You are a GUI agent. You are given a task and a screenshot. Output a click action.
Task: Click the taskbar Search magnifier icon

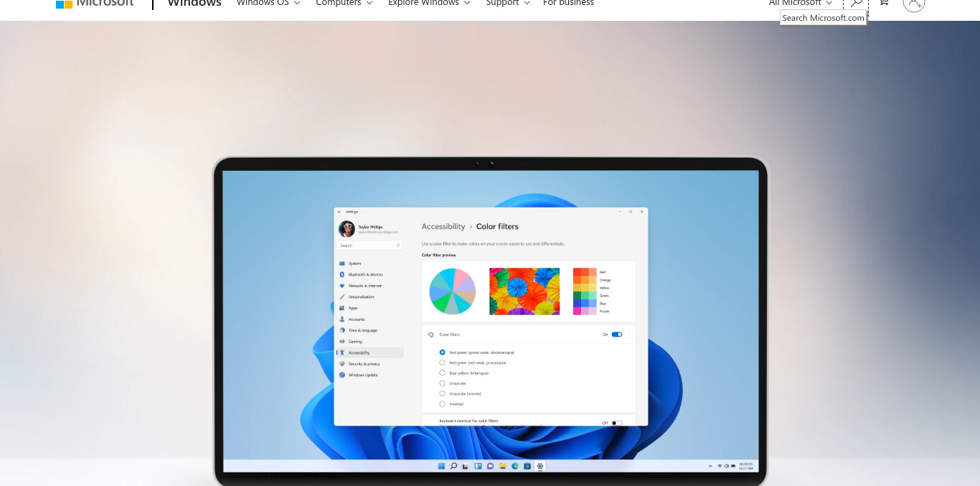453,466
